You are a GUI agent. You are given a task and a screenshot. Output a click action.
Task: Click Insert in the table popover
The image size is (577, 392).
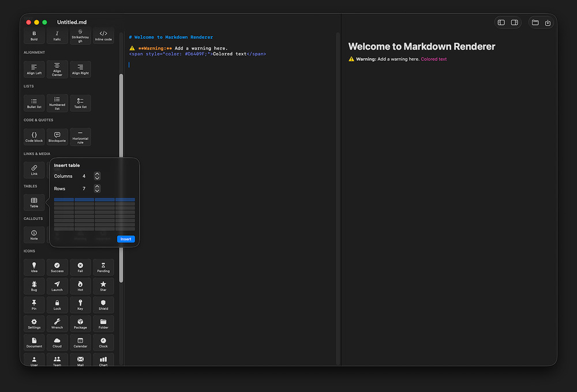[126, 239]
